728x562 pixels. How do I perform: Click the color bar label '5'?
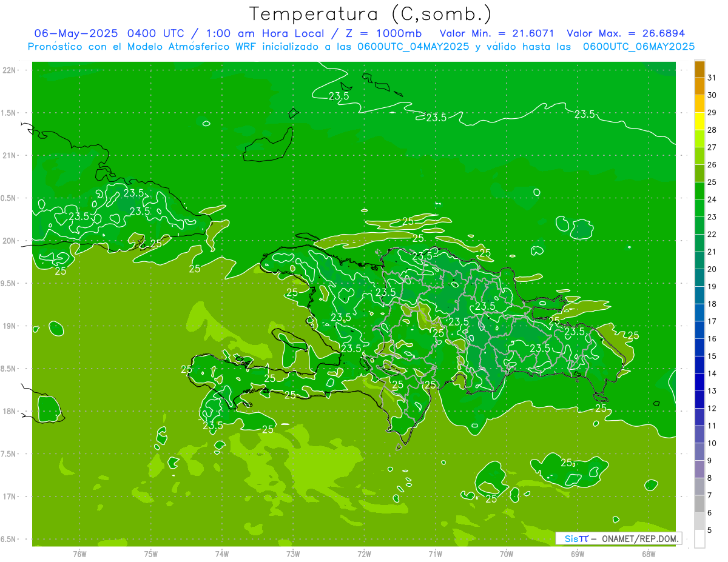click(x=710, y=530)
